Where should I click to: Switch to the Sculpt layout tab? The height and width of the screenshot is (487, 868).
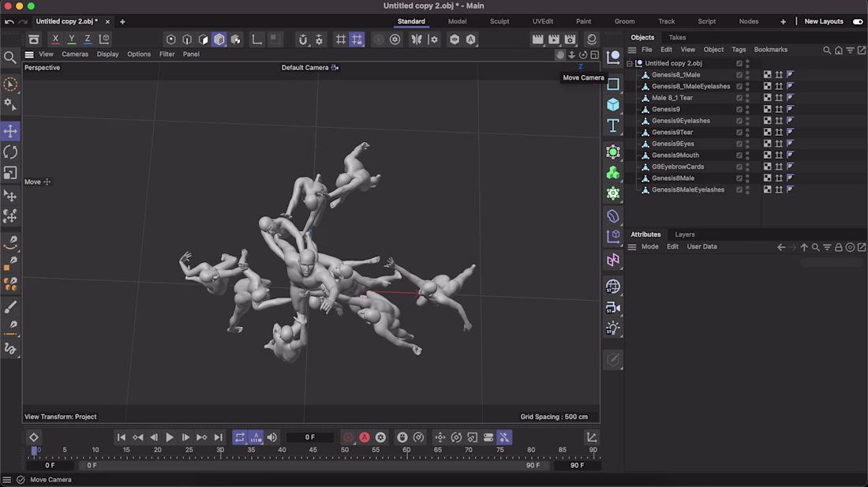(x=499, y=22)
